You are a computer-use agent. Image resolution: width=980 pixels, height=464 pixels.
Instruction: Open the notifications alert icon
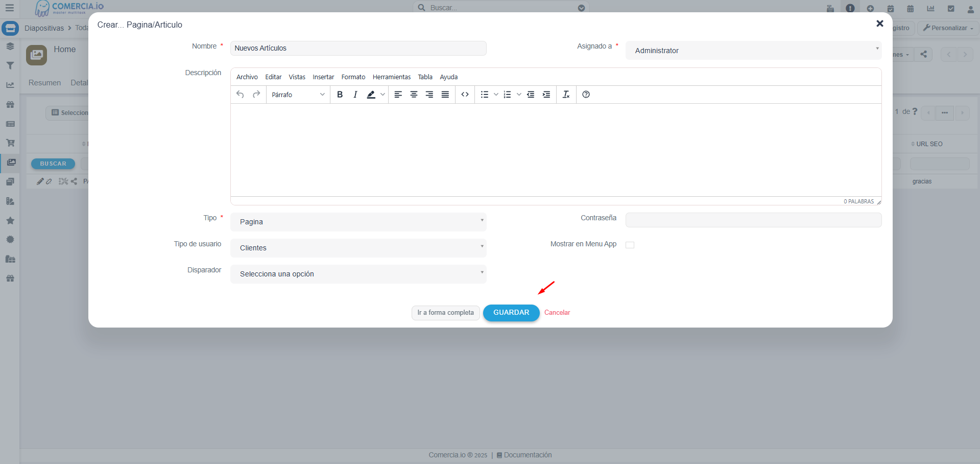(x=850, y=9)
